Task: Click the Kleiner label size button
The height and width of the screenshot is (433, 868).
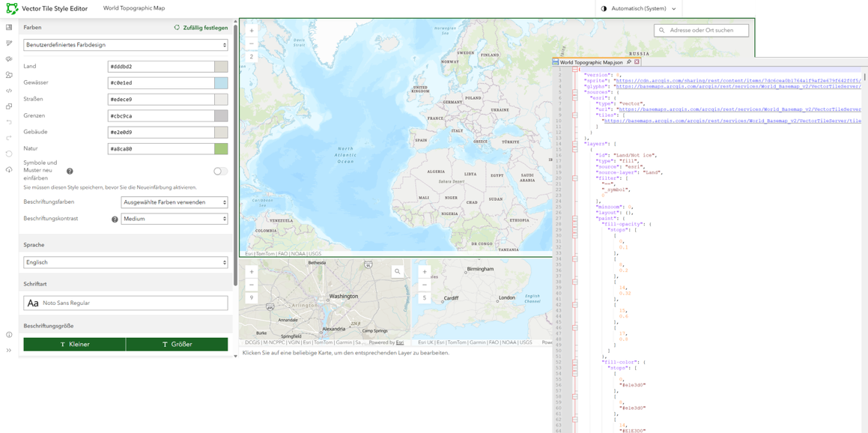Action: [75, 345]
